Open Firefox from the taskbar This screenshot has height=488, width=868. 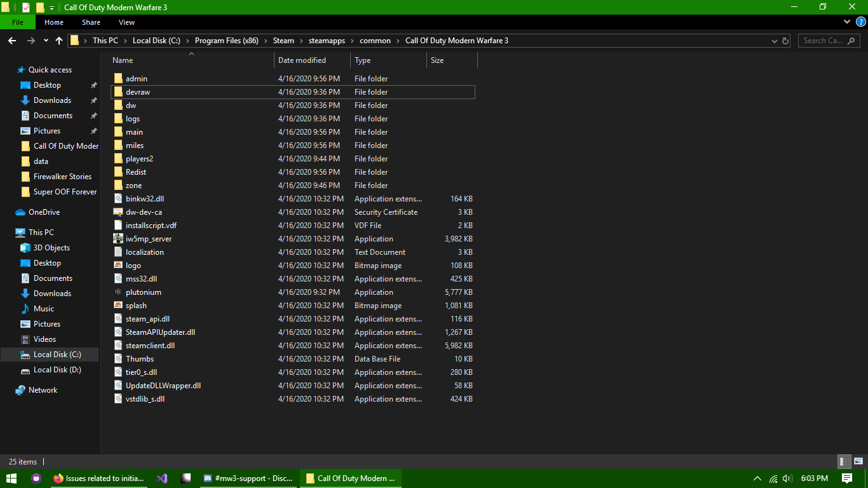pyautogui.click(x=99, y=478)
